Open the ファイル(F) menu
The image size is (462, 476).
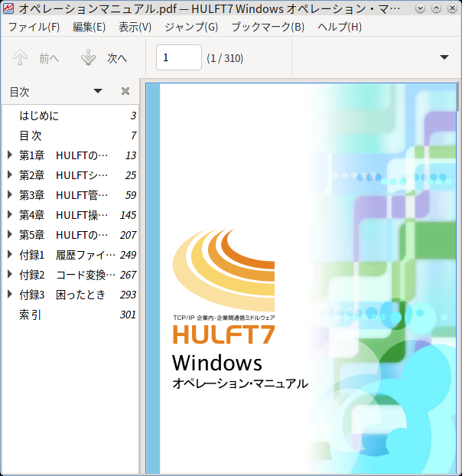pyautogui.click(x=34, y=27)
